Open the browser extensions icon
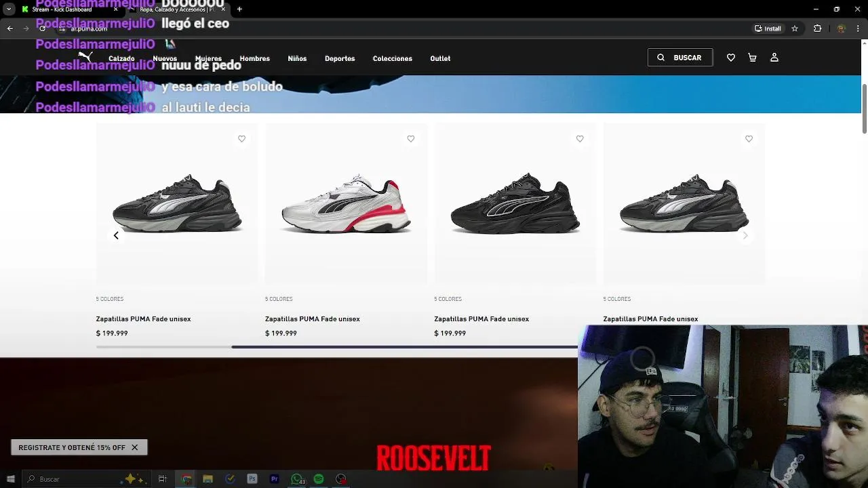The height and width of the screenshot is (488, 868). pyautogui.click(x=817, y=28)
